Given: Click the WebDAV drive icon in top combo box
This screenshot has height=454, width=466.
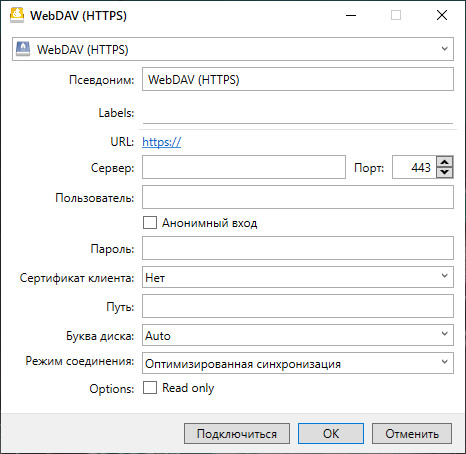Looking at the screenshot, I should pyautogui.click(x=23, y=49).
